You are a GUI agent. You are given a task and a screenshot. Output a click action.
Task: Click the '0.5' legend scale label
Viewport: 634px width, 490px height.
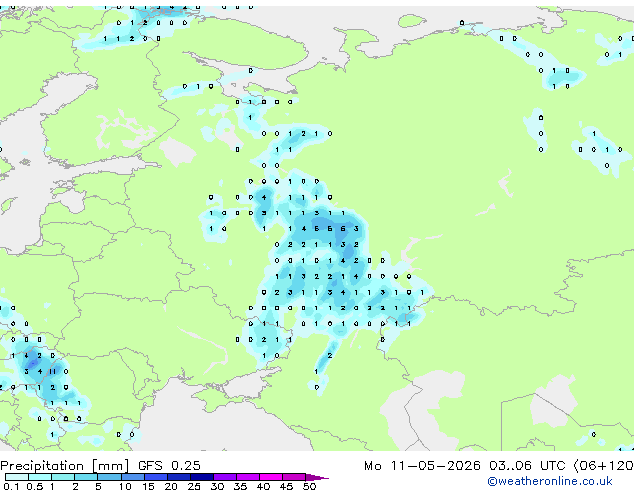click(35, 486)
